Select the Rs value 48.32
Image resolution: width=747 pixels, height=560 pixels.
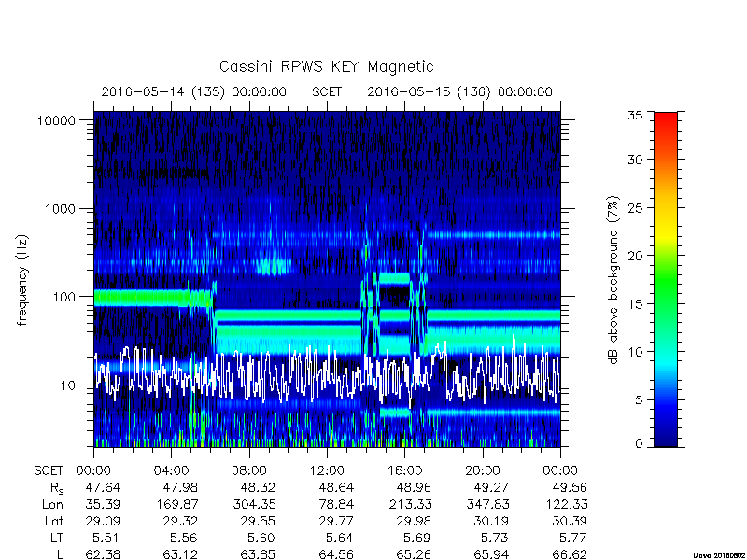[x=258, y=487]
